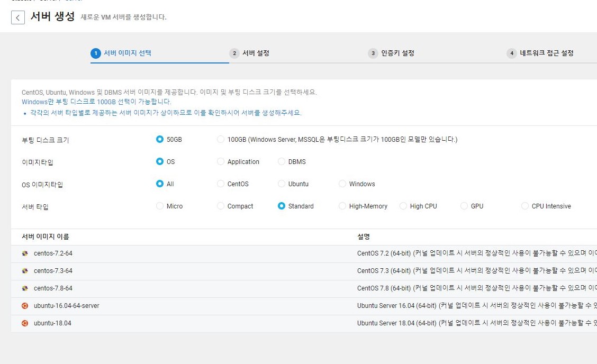Filter OS images by Windows
This screenshot has width=597, height=364.
tap(342, 184)
